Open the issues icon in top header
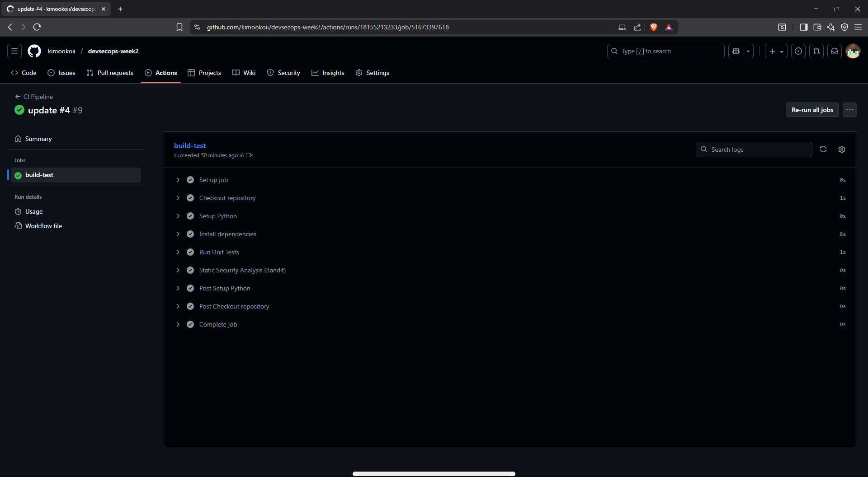This screenshot has height=477, width=868. pyautogui.click(x=798, y=51)
